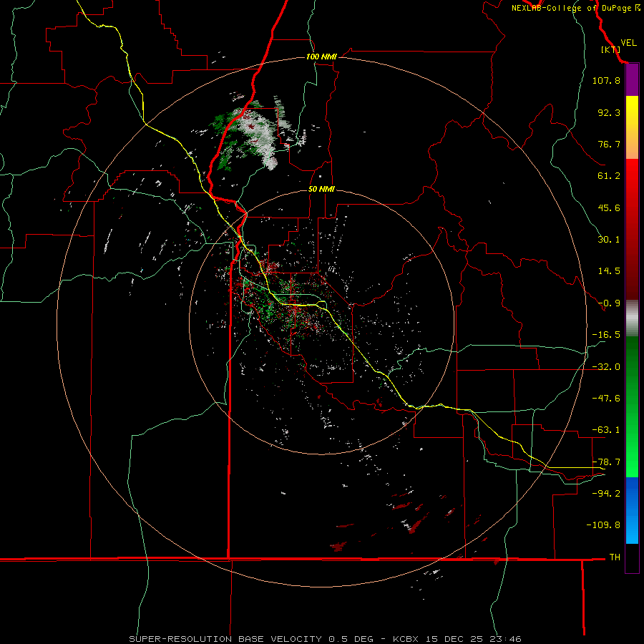Click the TH label at scale bottom
The image size is (644, 644).
click(x=615, y=557)
